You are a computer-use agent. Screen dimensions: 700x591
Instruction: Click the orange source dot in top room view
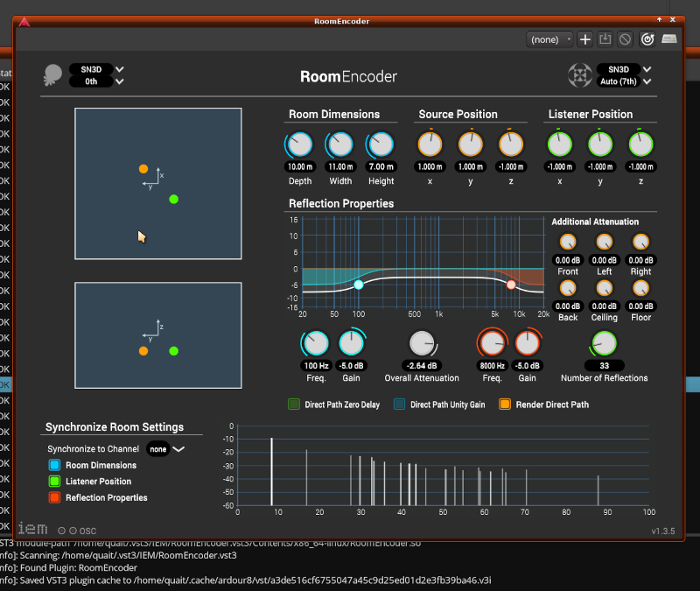click(x=143, y=168)
